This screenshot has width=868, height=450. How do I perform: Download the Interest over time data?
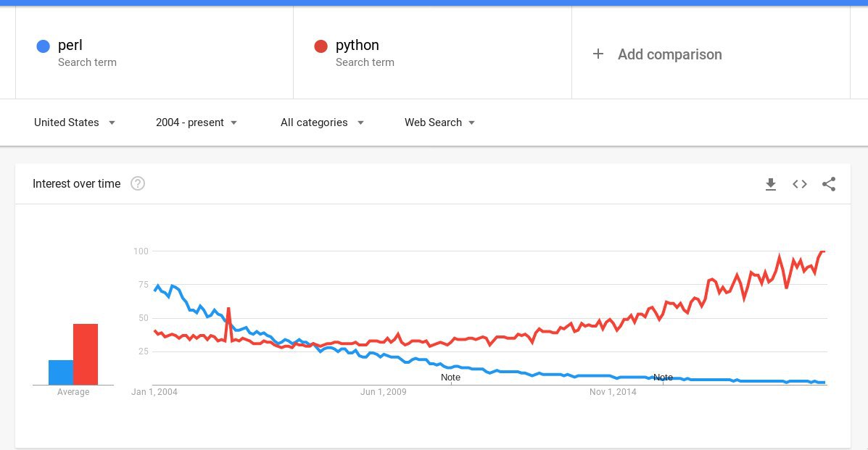(x=770, y=184)
